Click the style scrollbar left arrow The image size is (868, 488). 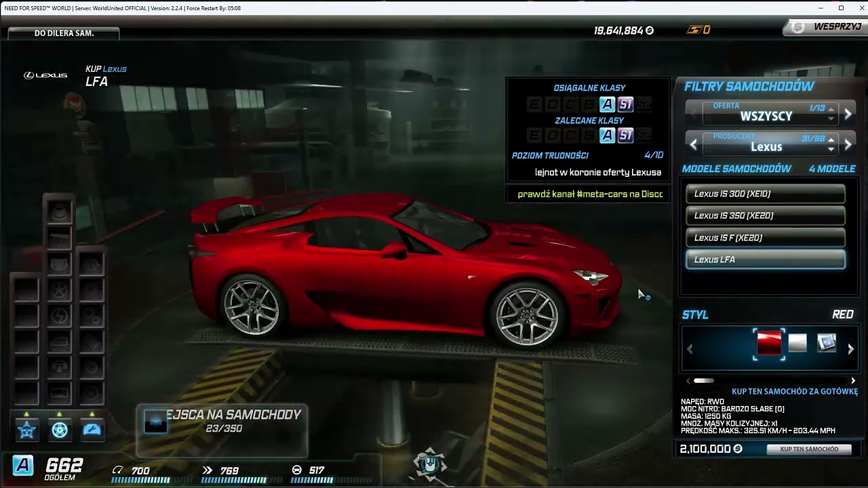(x=688, y=381)
